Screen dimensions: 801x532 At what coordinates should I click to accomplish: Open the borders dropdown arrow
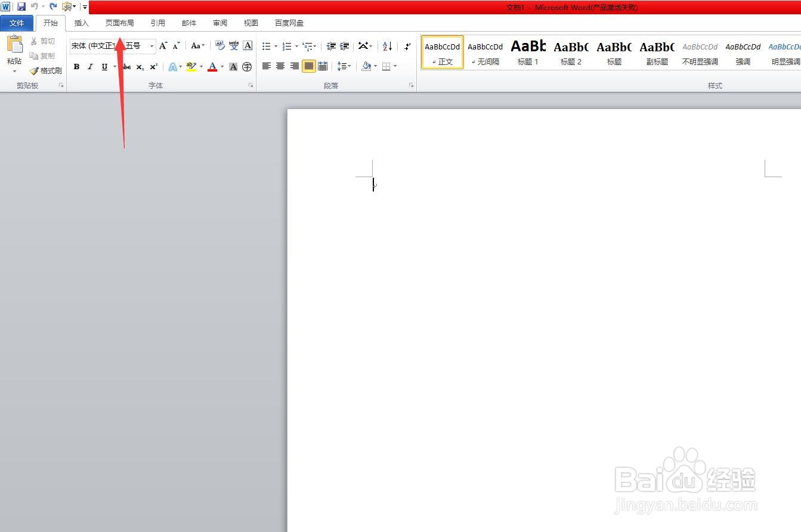[395, 67]
